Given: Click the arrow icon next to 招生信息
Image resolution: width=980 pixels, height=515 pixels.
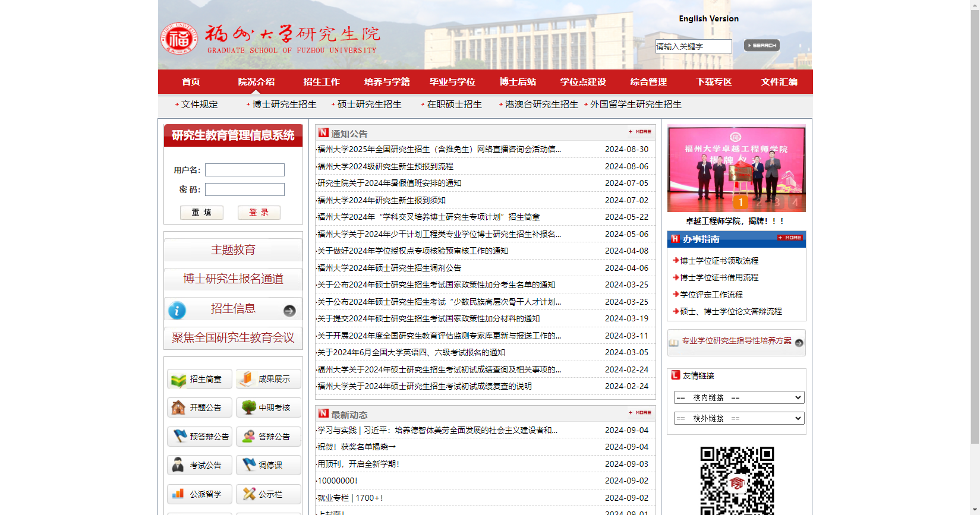Looking at the screenshot, I should click(x=289, y=311).
